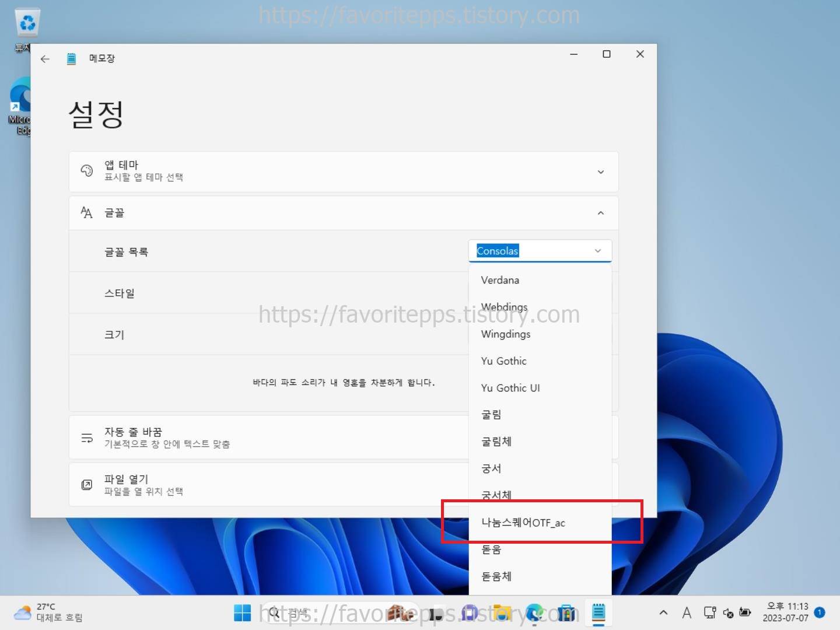Image resolution: width=840 pixels, height=630 pixels.
Task: Select Webdings from the font list
Action: point(540,307)
